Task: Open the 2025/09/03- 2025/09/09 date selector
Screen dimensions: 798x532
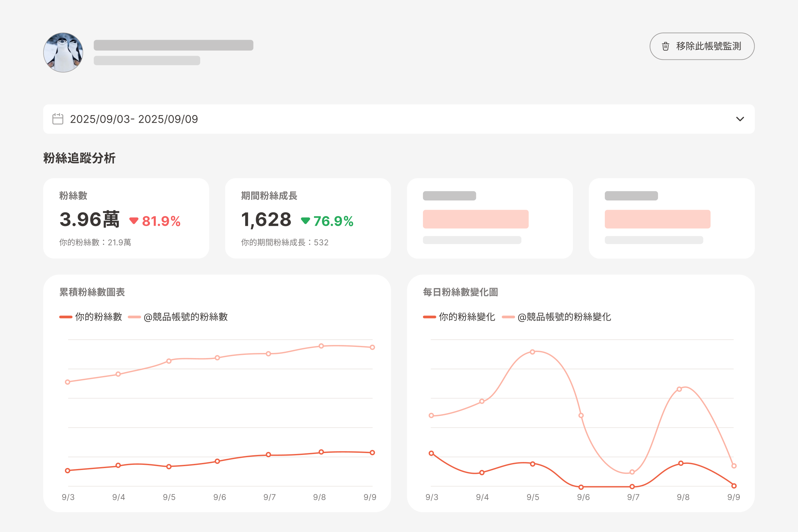Action: tap(134, 119)
